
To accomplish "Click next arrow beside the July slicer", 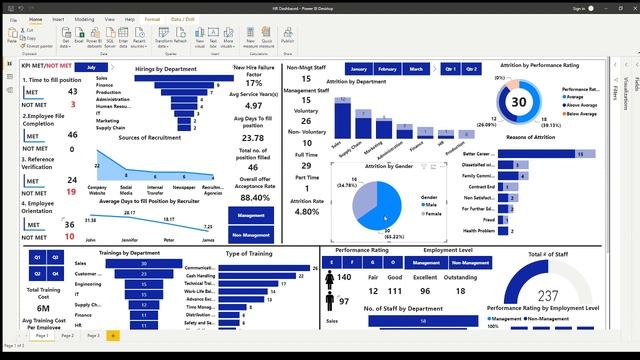I will [113, 67].
